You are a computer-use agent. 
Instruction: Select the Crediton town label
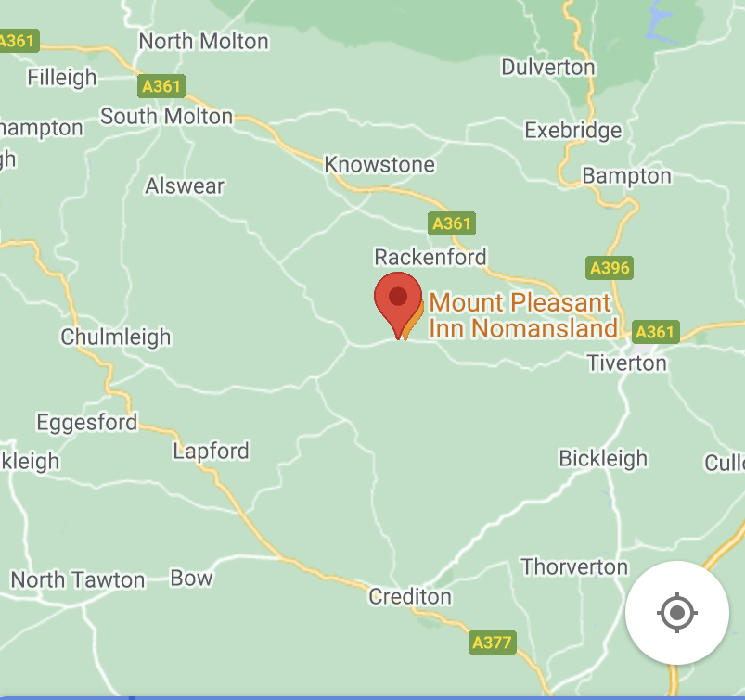tap(410, 596)
